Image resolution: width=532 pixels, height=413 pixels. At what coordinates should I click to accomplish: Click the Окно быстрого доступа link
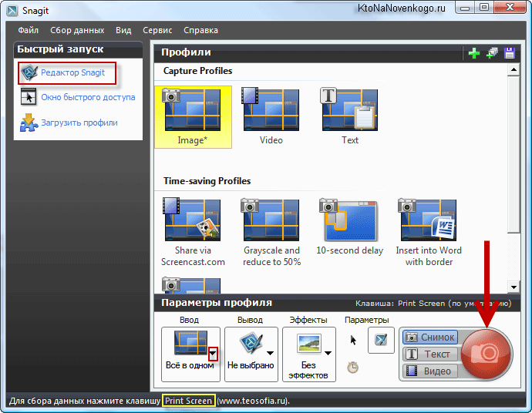88,97
